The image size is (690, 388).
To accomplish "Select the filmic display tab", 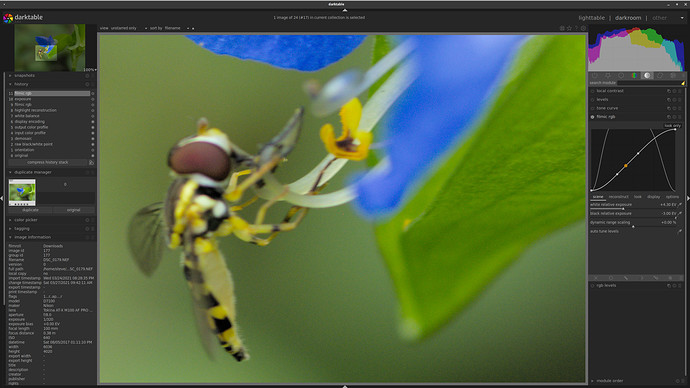I will [653, 197].
